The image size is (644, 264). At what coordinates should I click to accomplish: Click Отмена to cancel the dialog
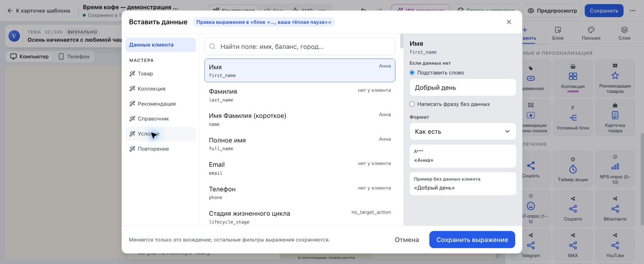click(406, 240)
